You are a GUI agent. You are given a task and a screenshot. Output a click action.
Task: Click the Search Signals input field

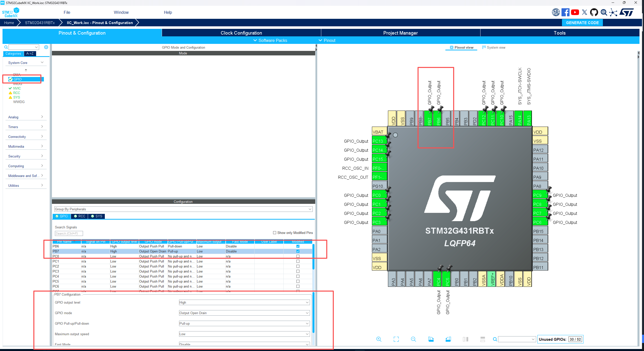pyautogui.click(x=69, y=233)
